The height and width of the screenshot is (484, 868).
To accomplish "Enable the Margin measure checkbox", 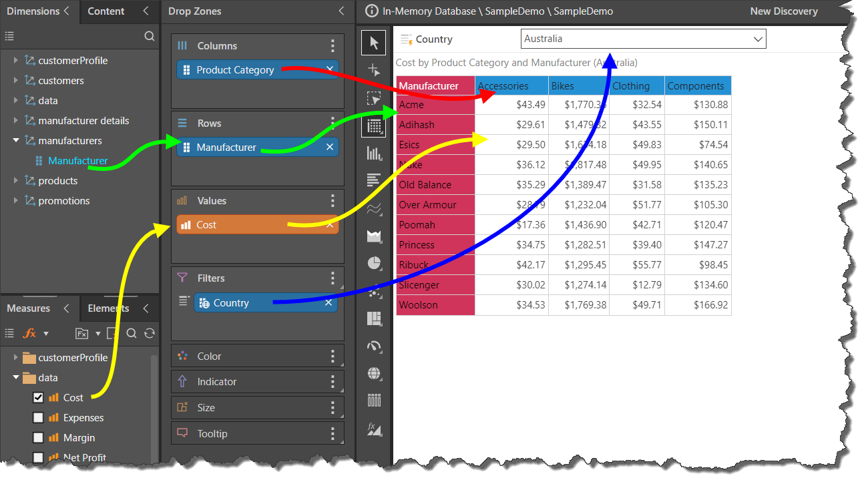I will [x=38, y=438].
